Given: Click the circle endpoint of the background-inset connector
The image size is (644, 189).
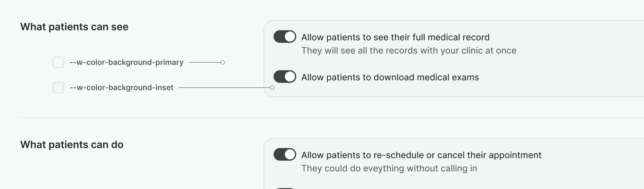Looking at the screenshot, I should tap(272, 88).
